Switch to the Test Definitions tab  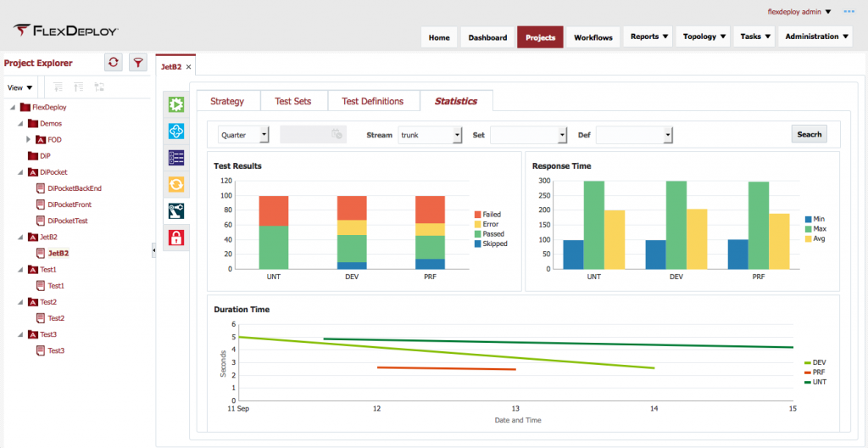point(373,101)
